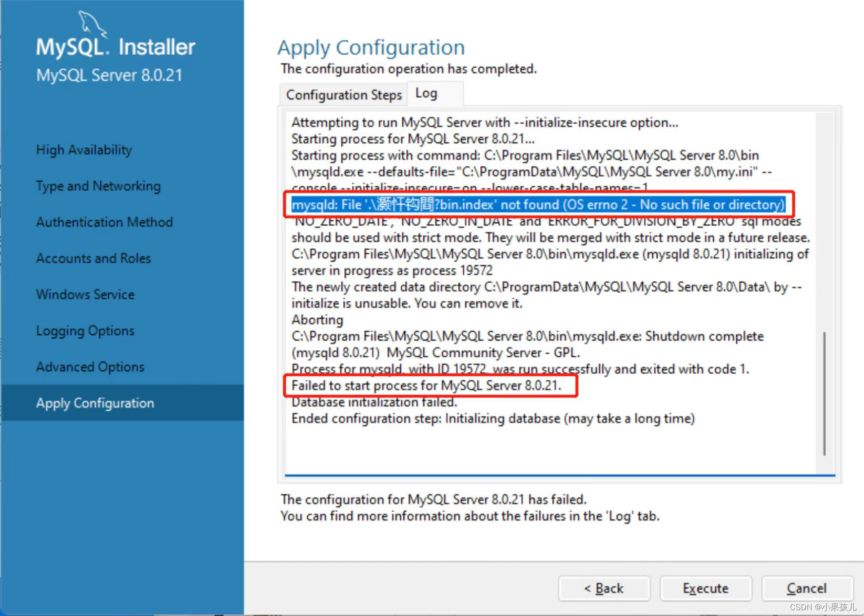Image resolution: width=864 pixels, height=616 pixels.
Task: Click 'Attempting to run MySQL Server with --initialize-insecure' line
Action: click(485, 122)
